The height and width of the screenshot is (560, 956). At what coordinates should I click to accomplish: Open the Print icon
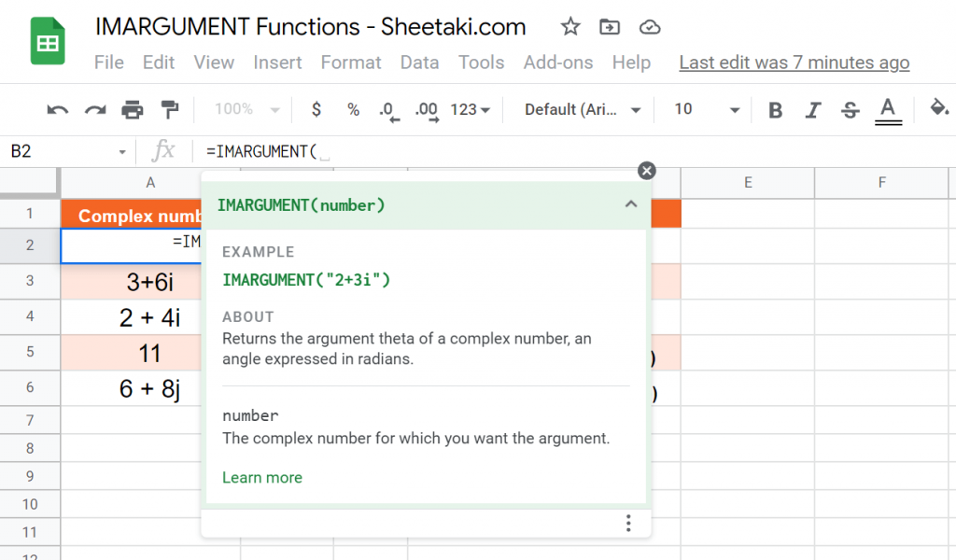[133, 109]
